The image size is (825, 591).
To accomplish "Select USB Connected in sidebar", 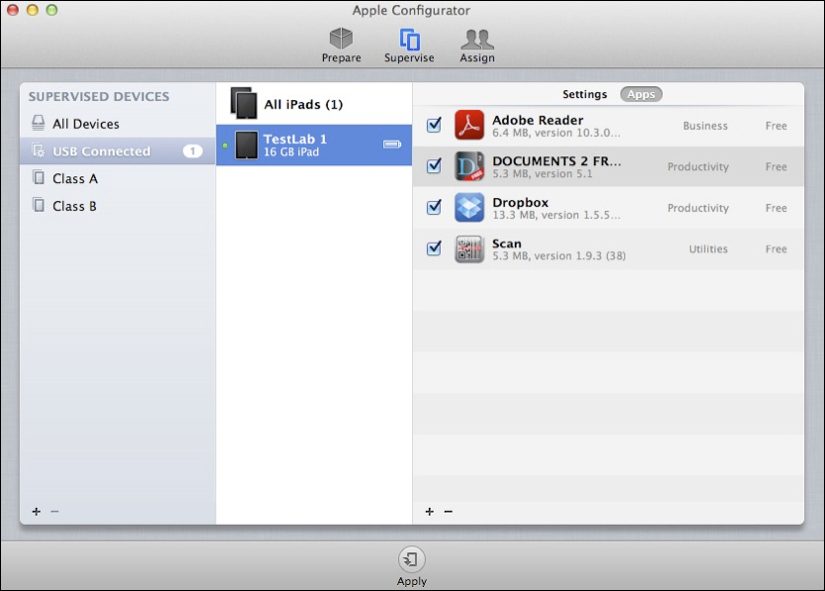I will tap(117, 151).
